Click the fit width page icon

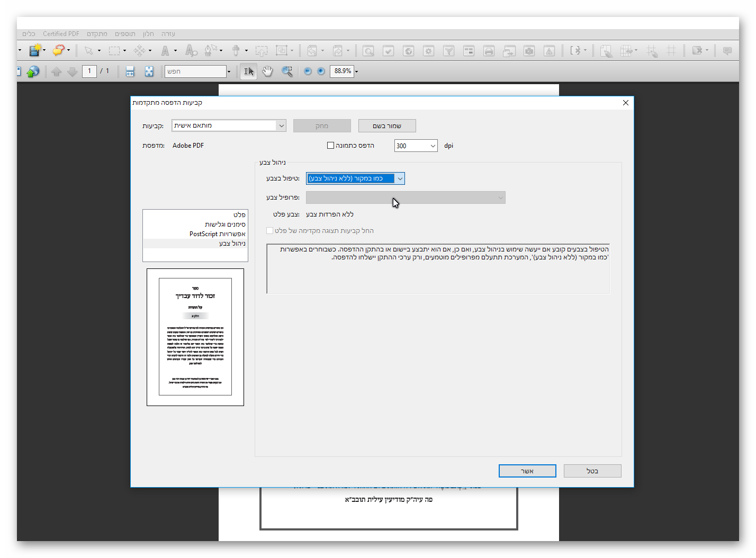pyautogui.click(x=130, y=71)
